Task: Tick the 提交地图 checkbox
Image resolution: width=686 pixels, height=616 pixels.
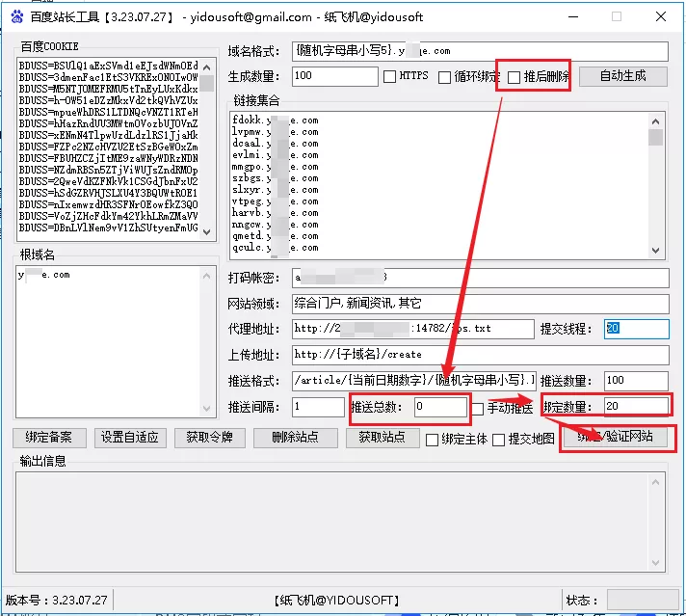Action: 498,440
